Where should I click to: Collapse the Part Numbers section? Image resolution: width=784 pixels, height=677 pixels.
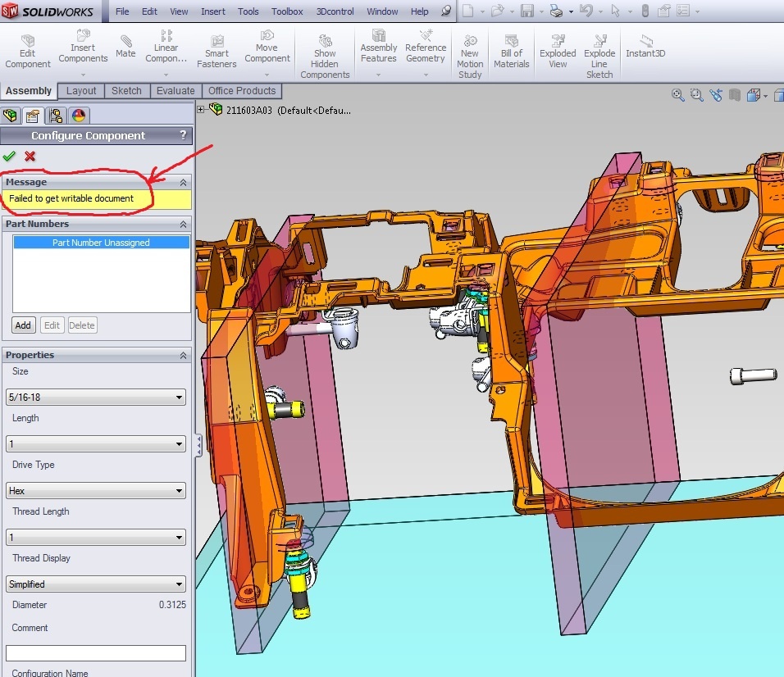point(183,225)
